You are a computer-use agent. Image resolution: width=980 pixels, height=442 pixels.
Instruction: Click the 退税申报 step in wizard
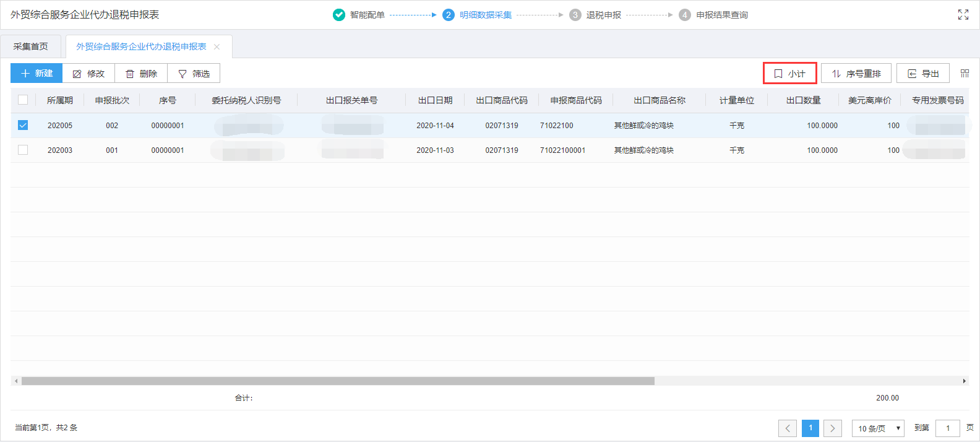[x=603, y=15]
